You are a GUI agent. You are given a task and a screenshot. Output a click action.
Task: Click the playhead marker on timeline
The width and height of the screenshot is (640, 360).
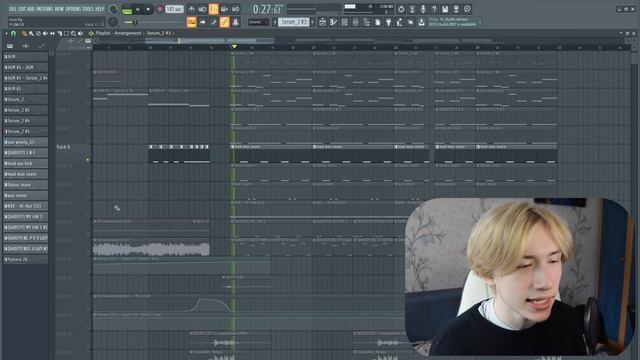[x=234, y=47]
